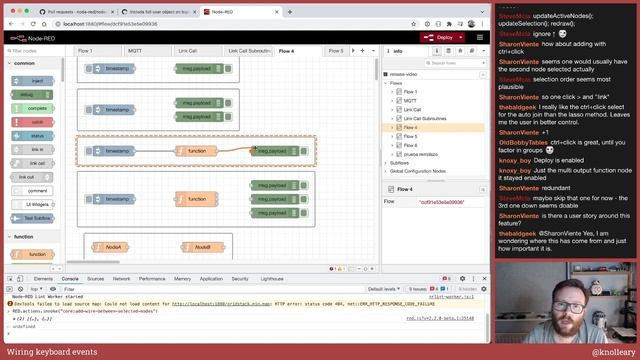Select the comment node in the palette

pyautogui.click(x=32, y=191)
